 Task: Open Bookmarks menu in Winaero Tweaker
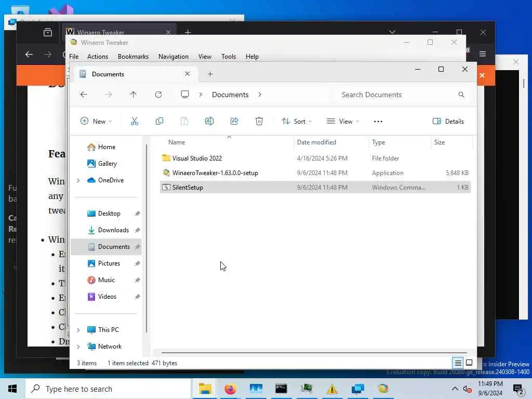133,56
